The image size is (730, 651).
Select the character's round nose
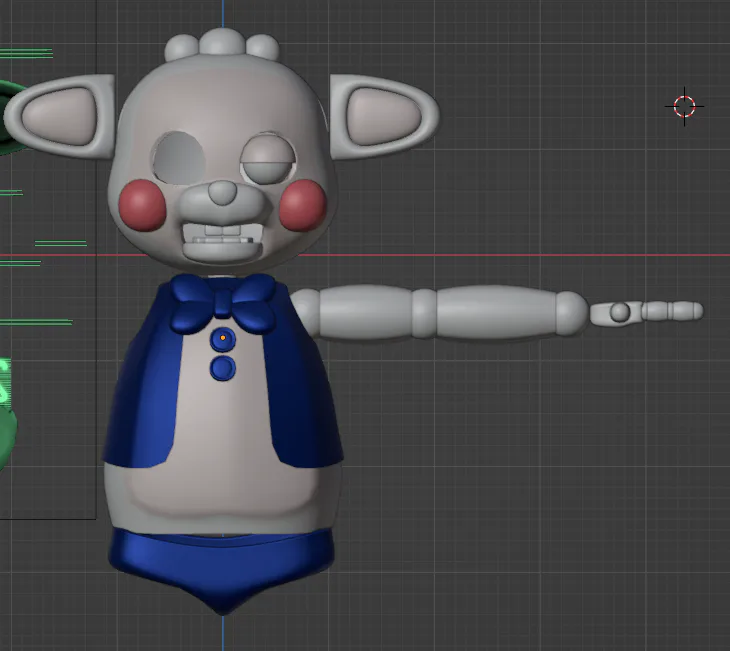coord(223,193)
